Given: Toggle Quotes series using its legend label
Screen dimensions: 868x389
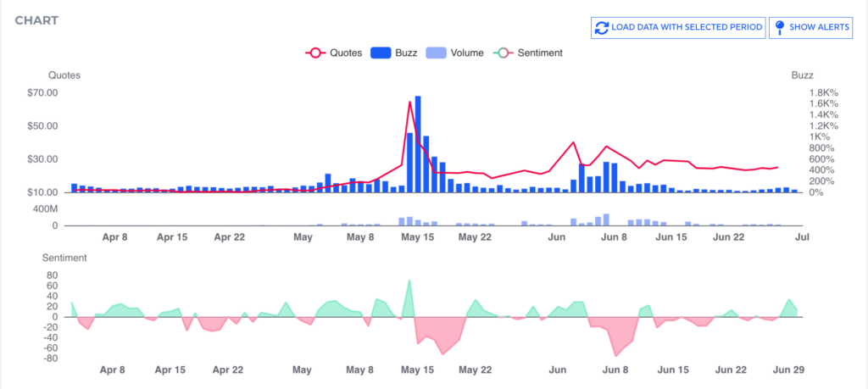Looking at the screenshot, I should [x=347, y=53].
